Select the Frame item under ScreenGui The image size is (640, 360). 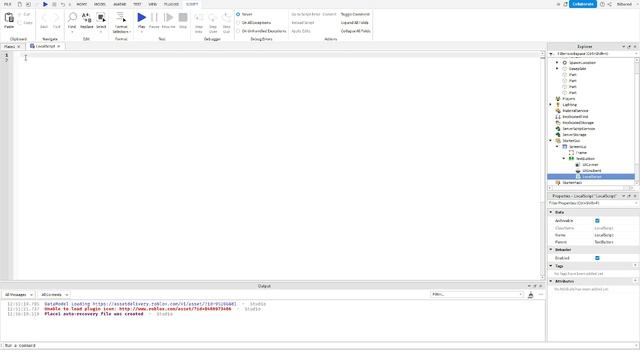pos(581,153)
